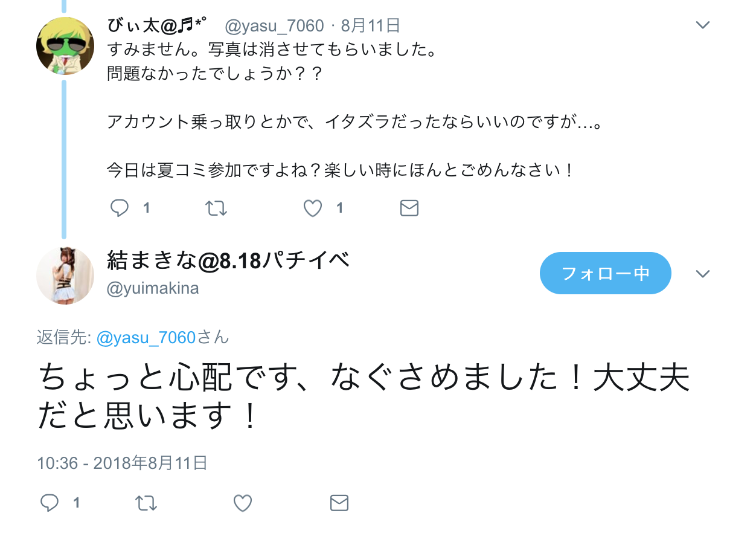Follow the @yasu_7060さん reply-to mention link
The image size is (756, 539).
click(163, 337)
